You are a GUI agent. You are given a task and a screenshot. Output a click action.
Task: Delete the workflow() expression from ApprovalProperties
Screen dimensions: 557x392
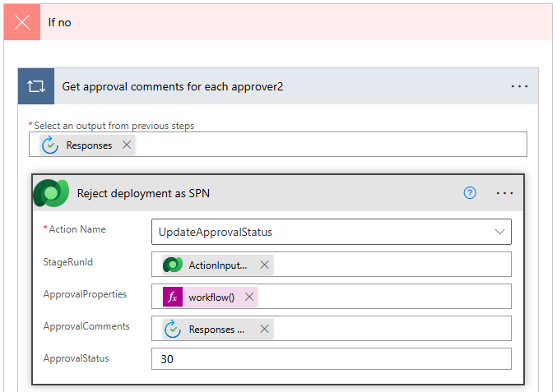point(248,297)
